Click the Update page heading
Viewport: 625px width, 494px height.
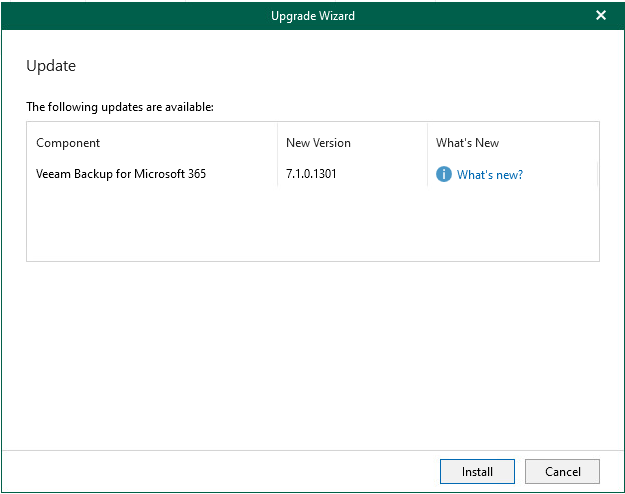tap(51, 66)
